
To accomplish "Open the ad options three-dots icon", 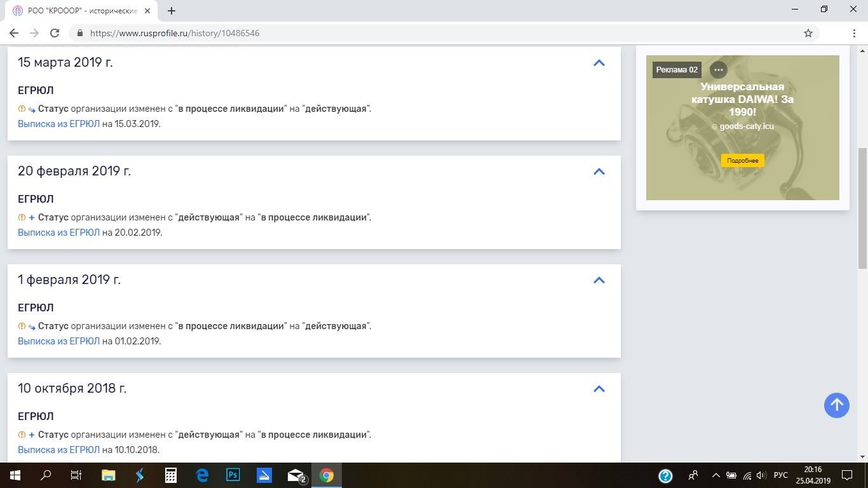I will click(718, 70).
